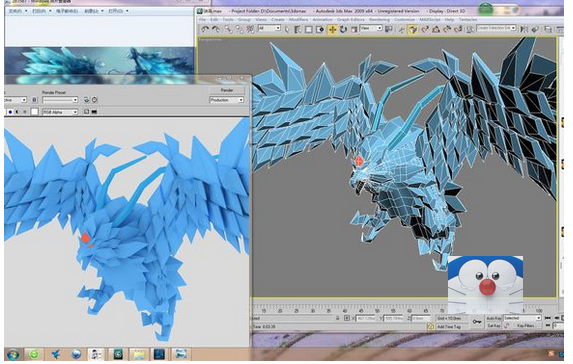Click the large Set Keys key icon

click(477, 322)
